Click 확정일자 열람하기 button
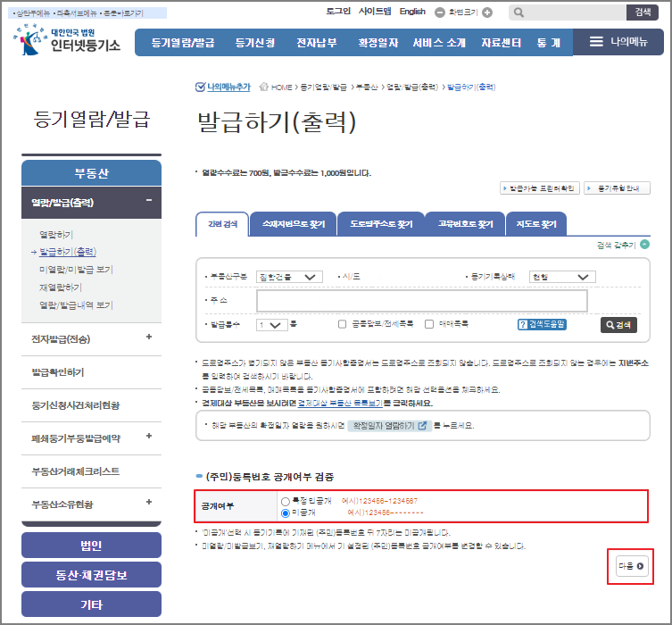Viewport: 672px width, 625px height. tap(390, 426)
